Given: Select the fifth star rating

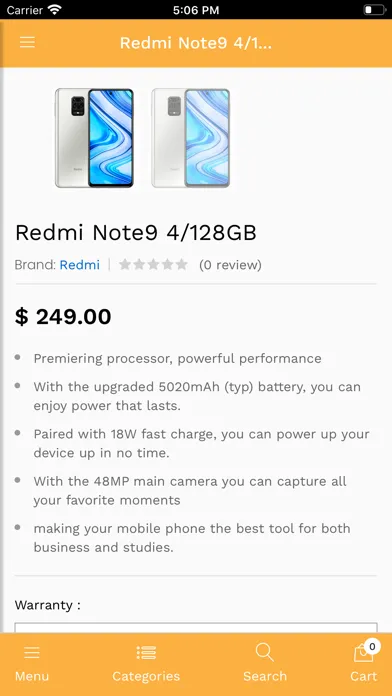Looking at the screenshot, I should (182, 265).
